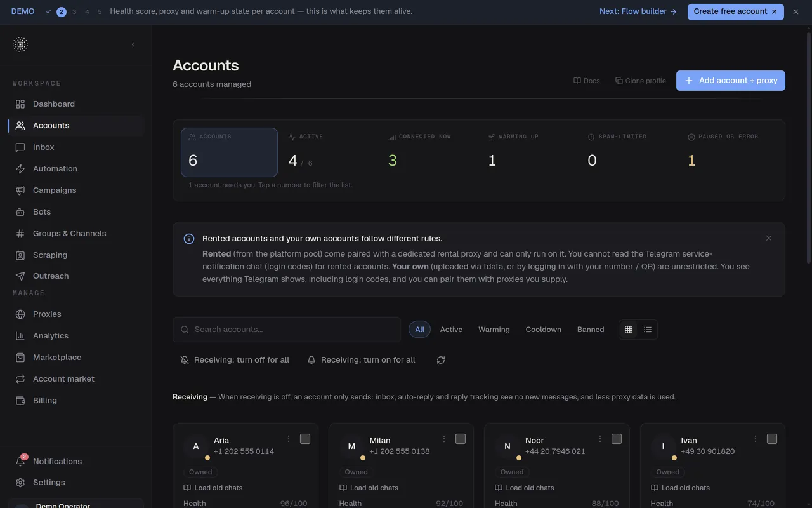Viewport: 812px width, 508px height.
Task: Click Receiving: turn off for all
Action: coord(235,360)
